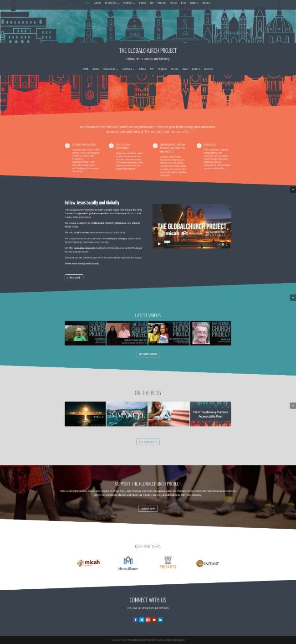Screen dimensions: 296x644
Task: Open Books in main header menu
Action: 143,69
